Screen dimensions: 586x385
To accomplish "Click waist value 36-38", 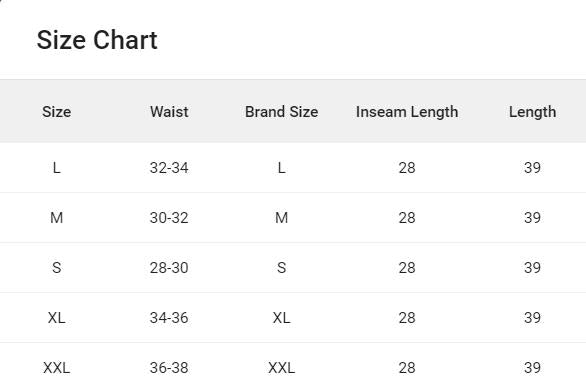I will [x=169, y=368].
